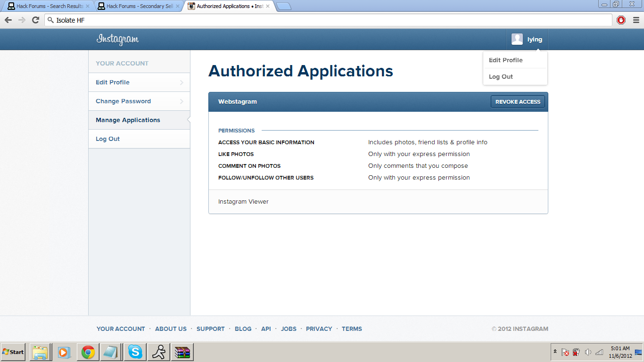Close the Hack Forums Search Results tab

[87, 7]
